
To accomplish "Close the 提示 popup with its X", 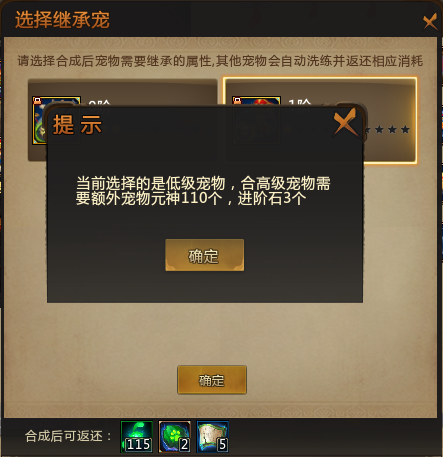I will coord(346,122).
